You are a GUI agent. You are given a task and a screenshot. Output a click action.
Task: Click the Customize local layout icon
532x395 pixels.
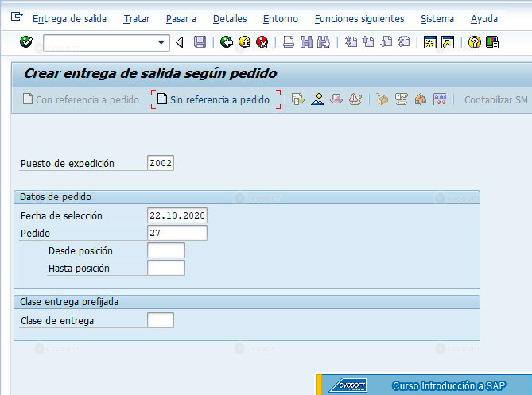(492, 42)
